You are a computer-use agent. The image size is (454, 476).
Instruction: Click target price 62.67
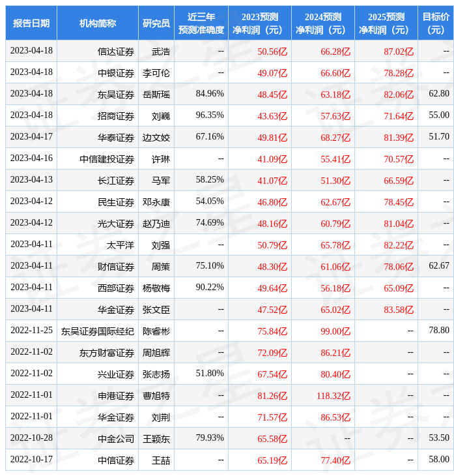(x=439, y=266)
